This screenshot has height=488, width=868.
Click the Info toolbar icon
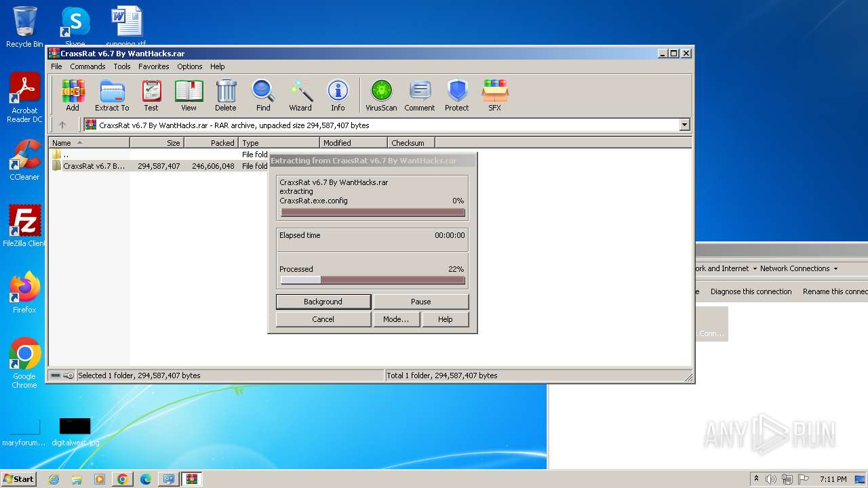click(x=338, y=95)
